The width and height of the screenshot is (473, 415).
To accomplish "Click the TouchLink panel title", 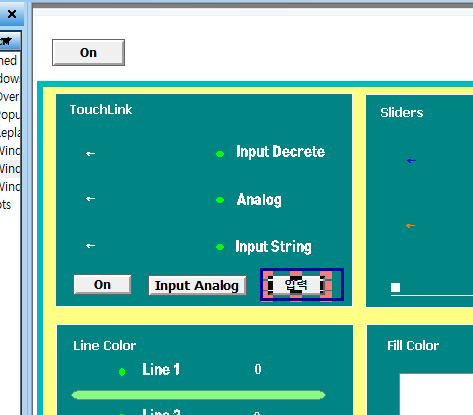I will click(101, 109).
